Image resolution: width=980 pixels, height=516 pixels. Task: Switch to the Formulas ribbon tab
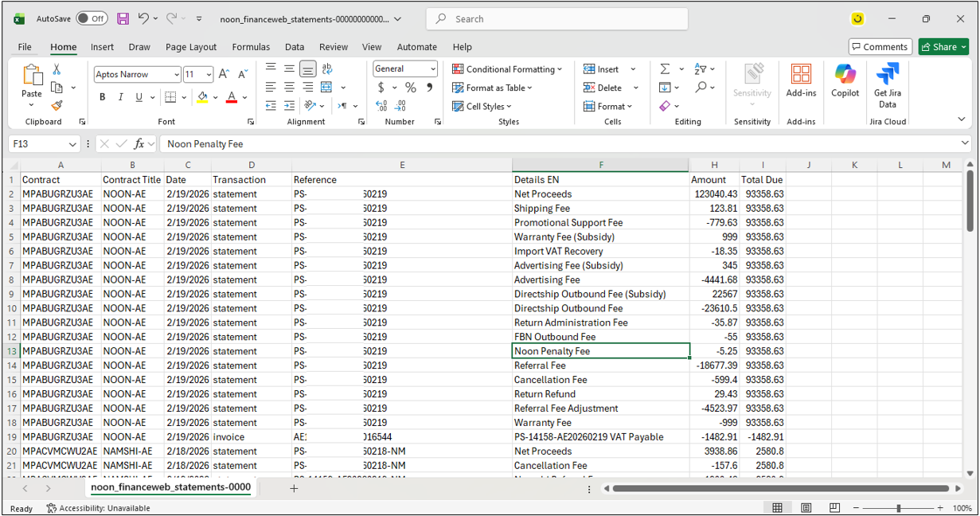tap(251, 47)
